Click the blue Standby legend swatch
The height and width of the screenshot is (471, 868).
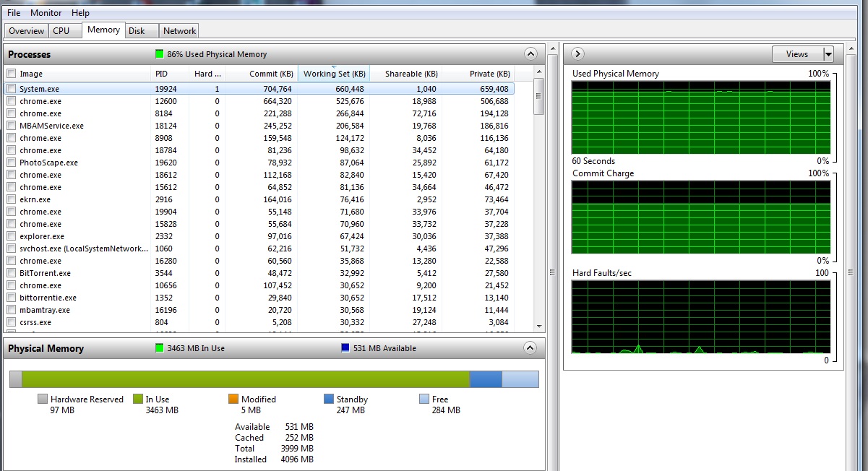(x=329, y=399)
